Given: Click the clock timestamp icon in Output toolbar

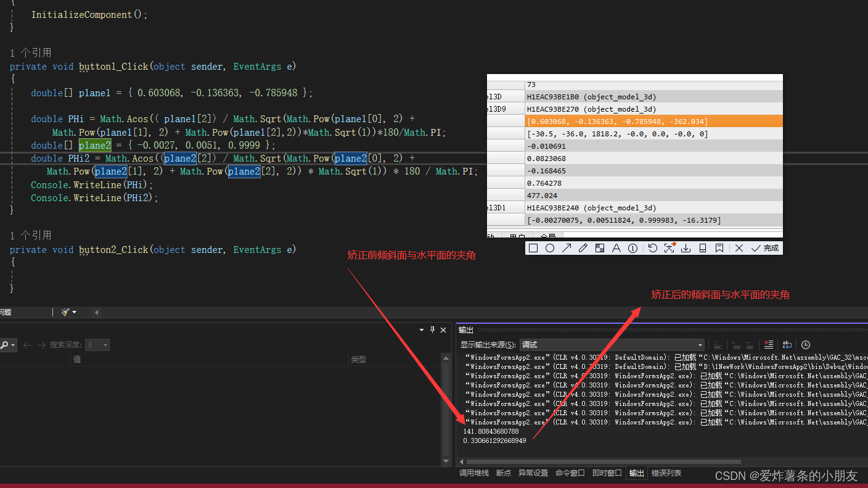Looking at the screenshot, I should [806, 345].
